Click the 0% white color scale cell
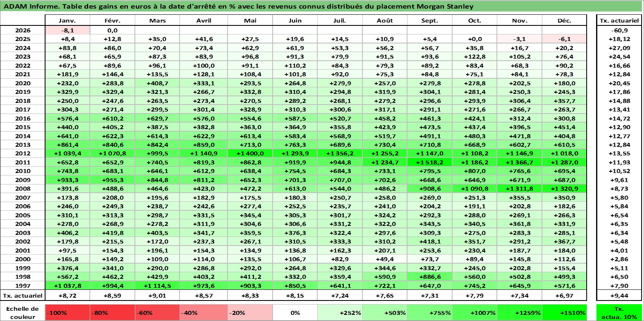The width and height of the screenshot is (644, 321). click(x=295, y=312)
